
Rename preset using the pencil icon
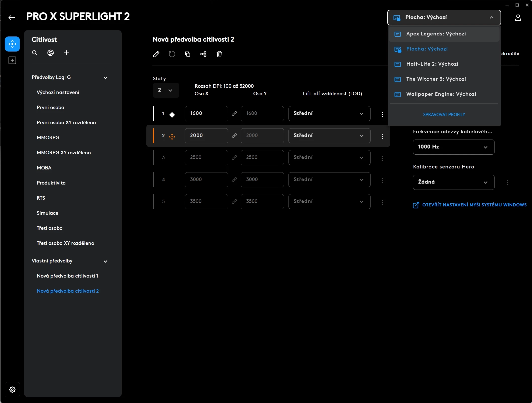point(156,54)
